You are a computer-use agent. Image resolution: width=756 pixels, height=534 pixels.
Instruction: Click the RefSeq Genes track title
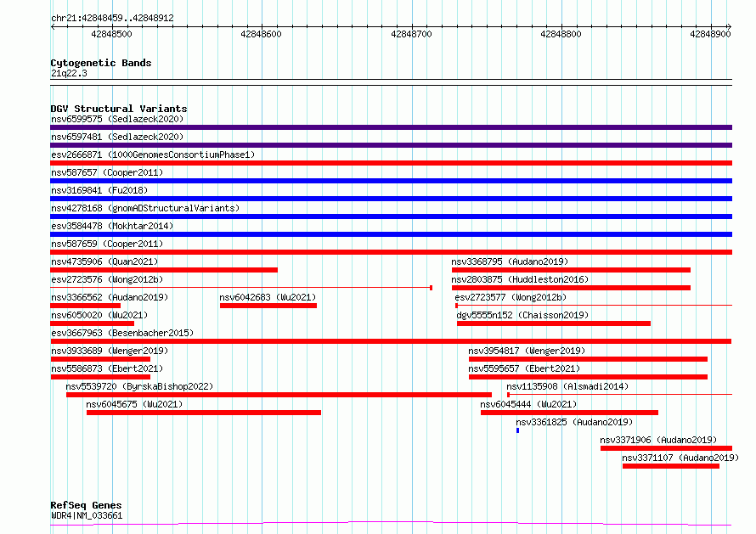click(86, 505)
